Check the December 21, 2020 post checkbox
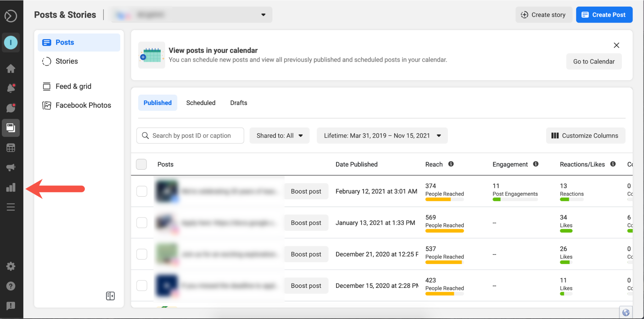 coord(142,254)
